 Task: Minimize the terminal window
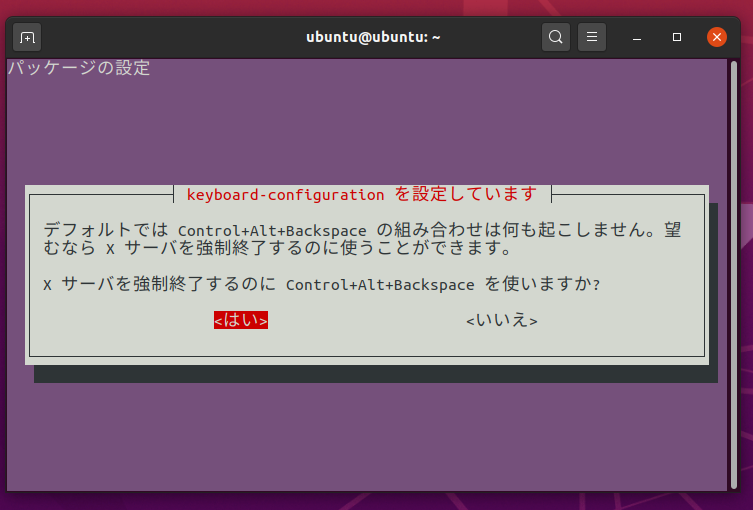637,37
